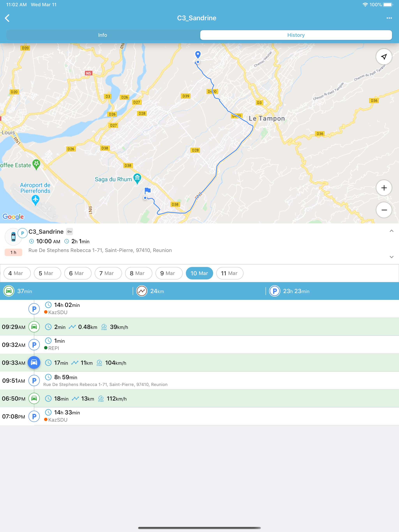This screenshot has height=532, width=399.
Task: Zoom in the map with plus button
Action: click(384, 188)
